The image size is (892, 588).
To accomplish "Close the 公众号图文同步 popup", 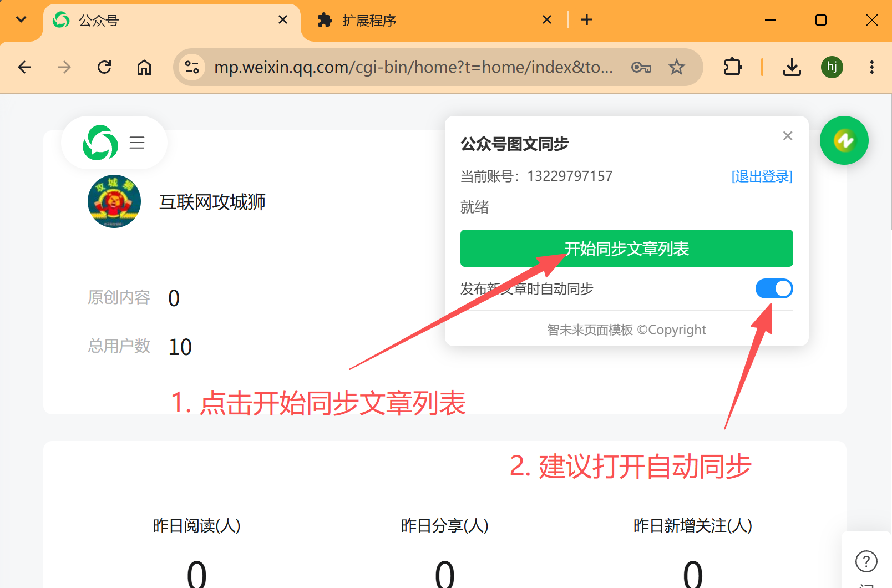I will [x=788, y=136].
